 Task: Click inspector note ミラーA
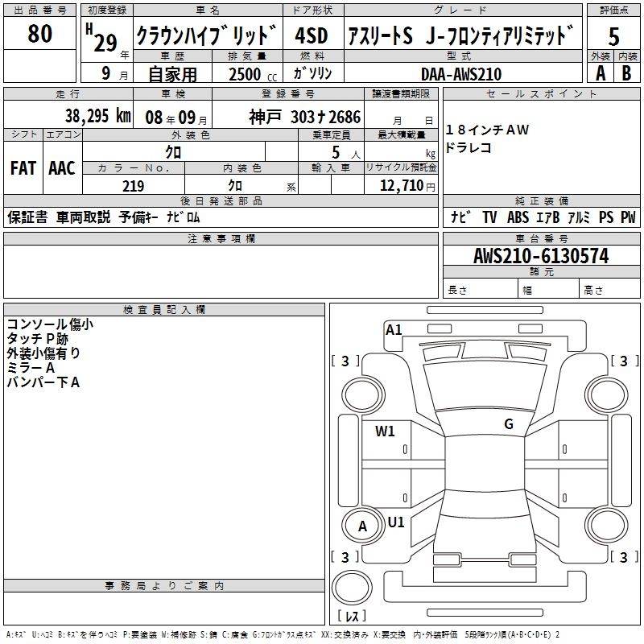coord(31,368)
